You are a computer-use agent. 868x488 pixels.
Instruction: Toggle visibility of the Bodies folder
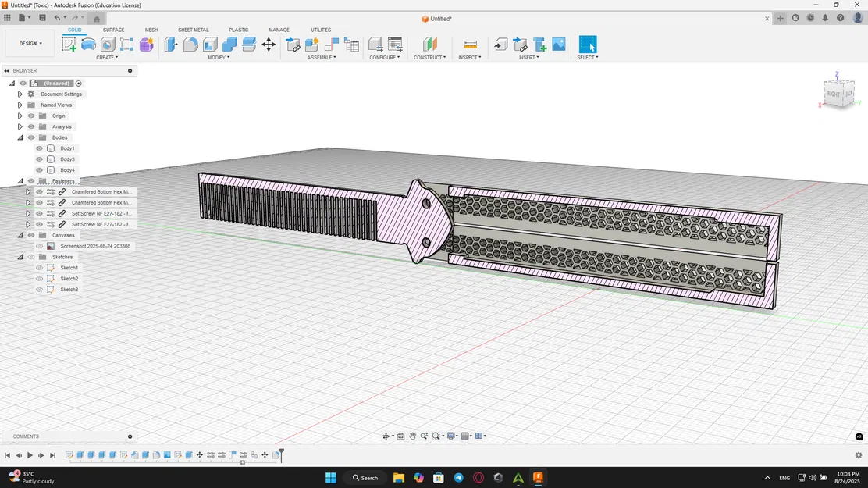(31, 137)
